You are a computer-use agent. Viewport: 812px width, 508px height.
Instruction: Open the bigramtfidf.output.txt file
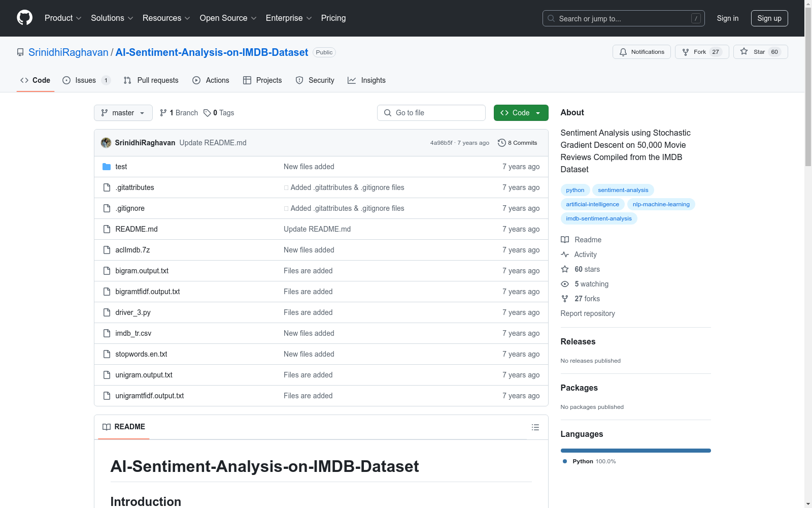(x=148, y=292)
